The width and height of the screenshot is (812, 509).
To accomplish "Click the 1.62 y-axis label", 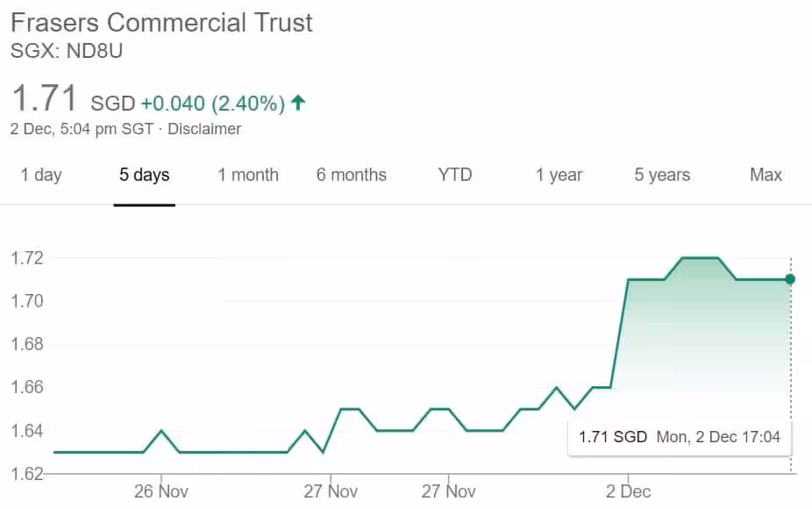I will coord(26,474).
